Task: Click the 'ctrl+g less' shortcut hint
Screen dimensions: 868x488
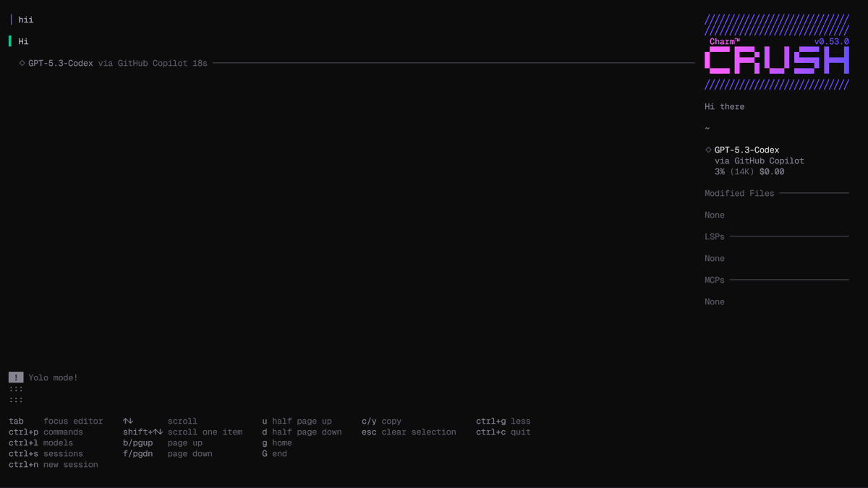Action: click(x=503, y=421)
